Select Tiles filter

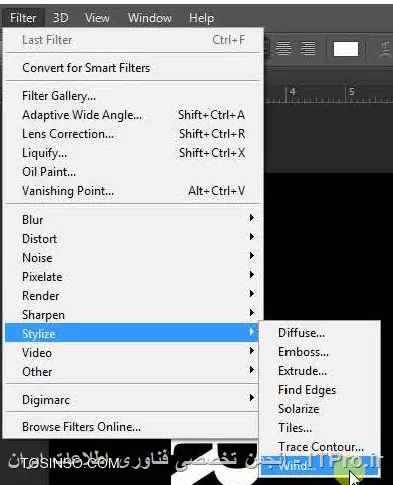320,428
